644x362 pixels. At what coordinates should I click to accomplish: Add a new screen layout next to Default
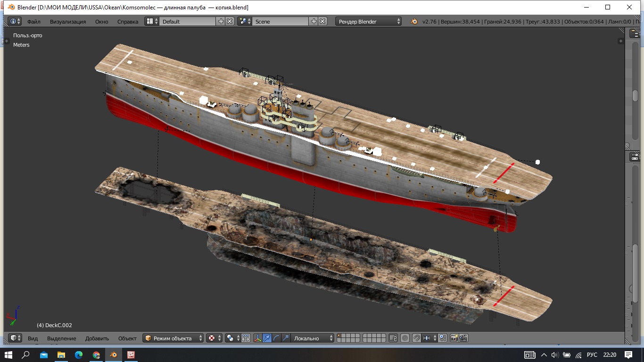(221, 22)
